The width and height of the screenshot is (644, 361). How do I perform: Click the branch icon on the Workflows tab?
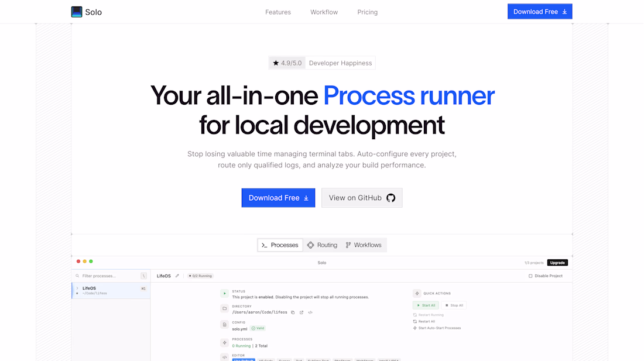click(x=348, y=245)
